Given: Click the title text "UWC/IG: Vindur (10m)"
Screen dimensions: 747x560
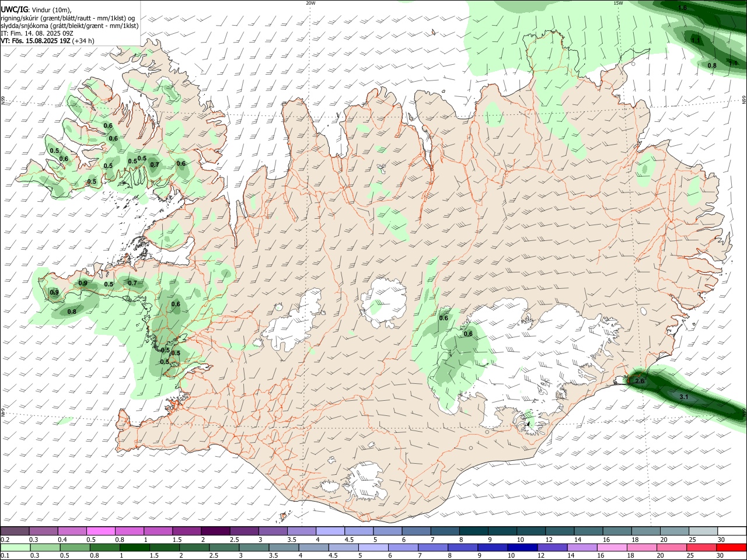Looking at the screenshot, I should click(x=36, y=9).
